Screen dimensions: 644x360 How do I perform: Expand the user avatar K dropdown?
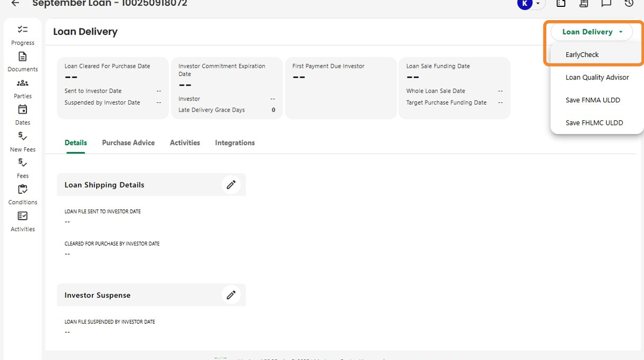pos(530,4)
